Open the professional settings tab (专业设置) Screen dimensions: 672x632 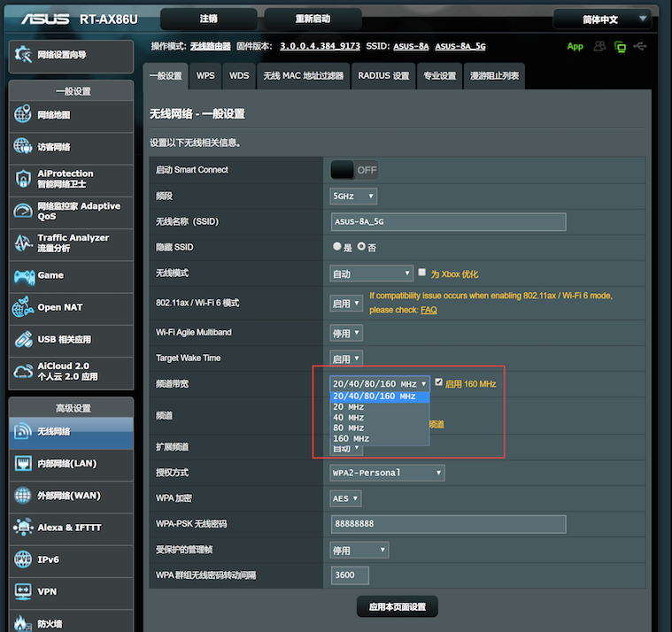[440, 76]
